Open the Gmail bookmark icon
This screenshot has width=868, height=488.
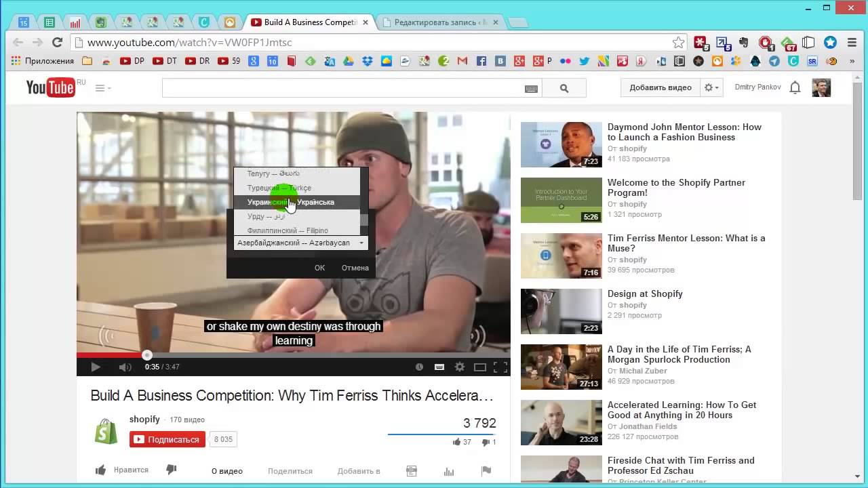tap(462, 61)
